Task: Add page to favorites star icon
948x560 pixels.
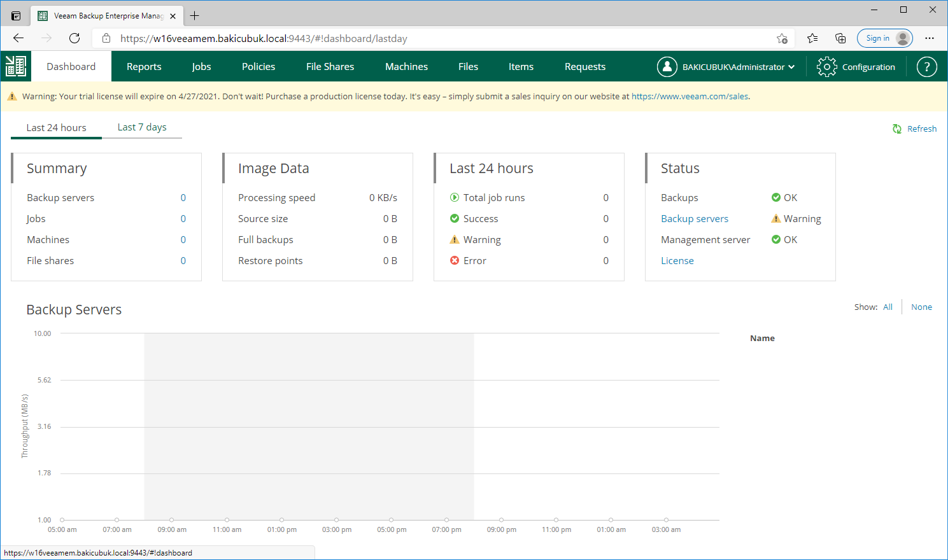Action: (x=782, y=38)
